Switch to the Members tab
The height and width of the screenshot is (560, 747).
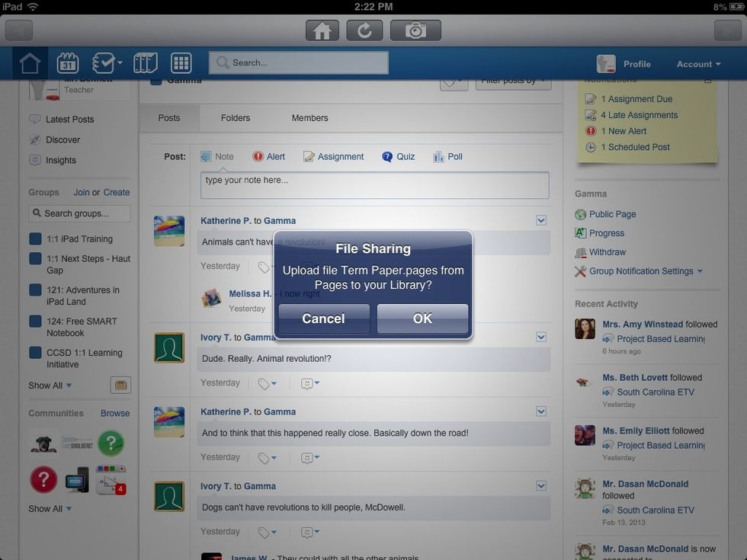coord(309,118)
